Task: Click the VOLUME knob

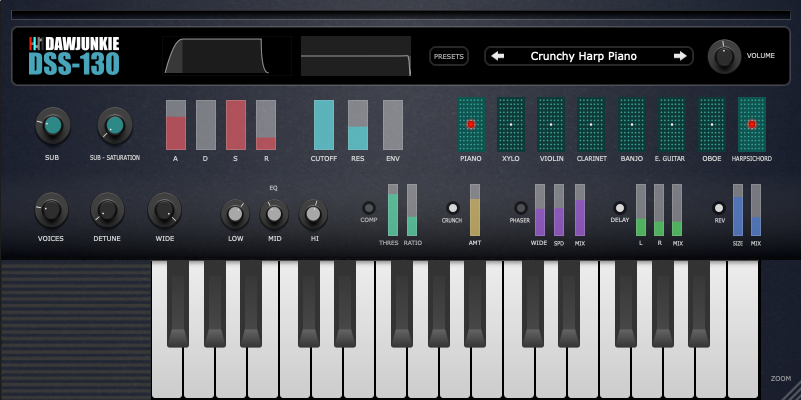Action: tap(725, 57)
